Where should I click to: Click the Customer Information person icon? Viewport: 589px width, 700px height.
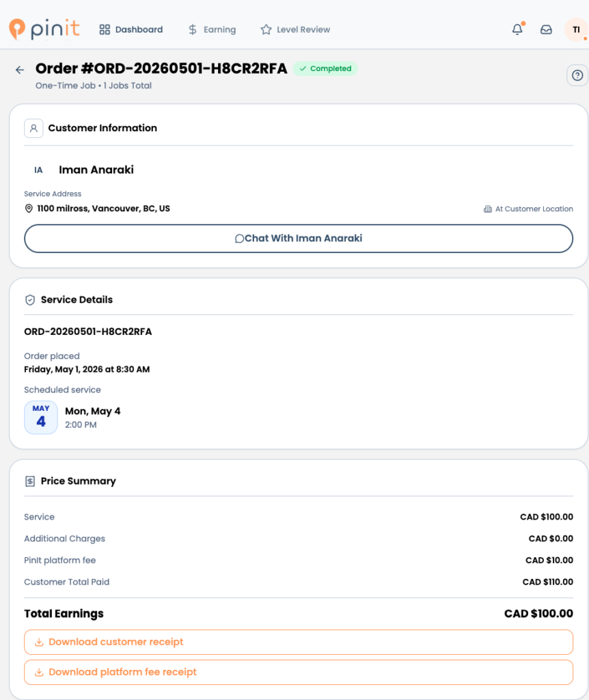tap(33, 128)
